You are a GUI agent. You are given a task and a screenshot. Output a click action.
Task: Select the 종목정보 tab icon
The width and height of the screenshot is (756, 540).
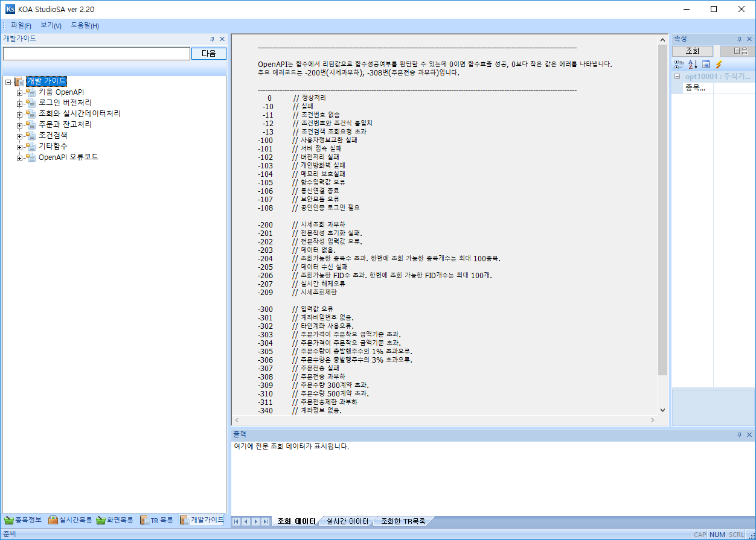coord(8,521)
